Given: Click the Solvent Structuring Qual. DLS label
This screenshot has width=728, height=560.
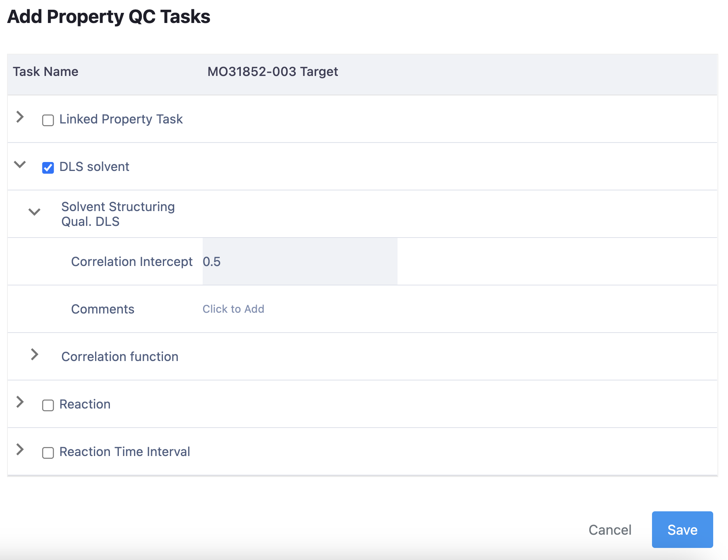Looking at the screenshot, I should coord(118,214).
